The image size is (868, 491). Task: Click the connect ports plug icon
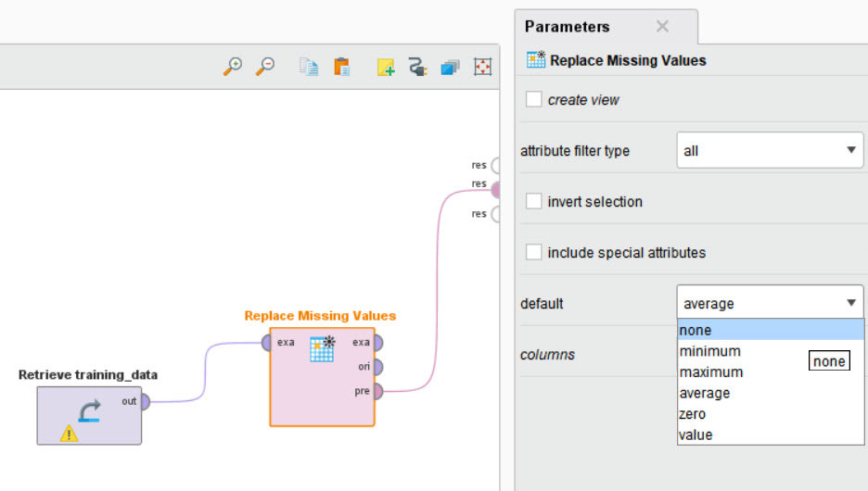[417, 67]
